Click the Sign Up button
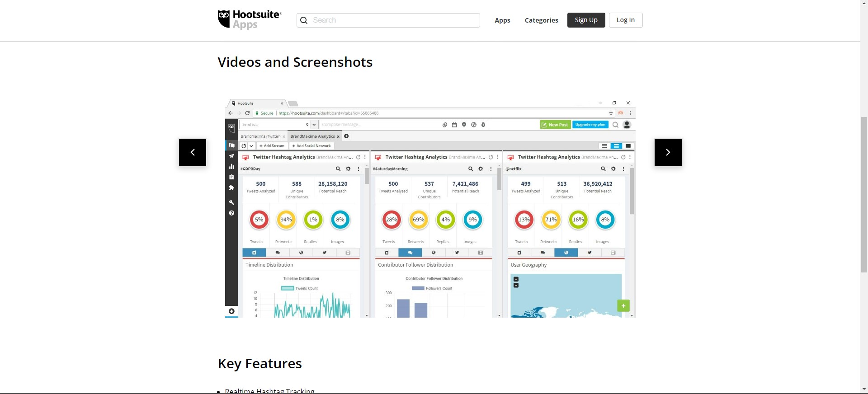Image resolution: width=868 pixels, height=394 pixels. click(586, 20)
